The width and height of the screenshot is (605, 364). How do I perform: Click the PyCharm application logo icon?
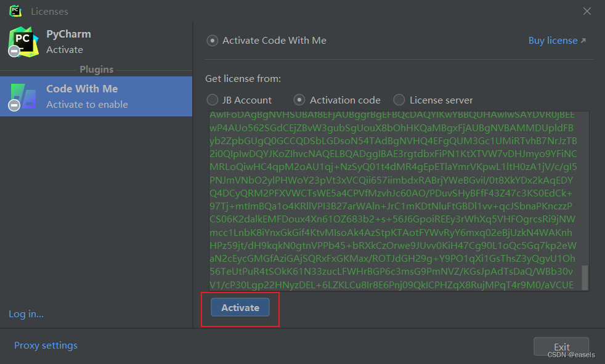tap(23, 42)
